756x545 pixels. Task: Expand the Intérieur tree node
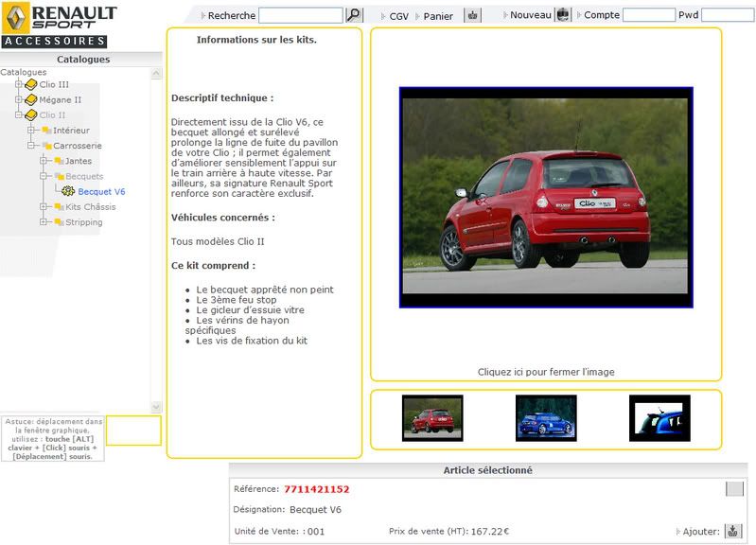(31, 130)
